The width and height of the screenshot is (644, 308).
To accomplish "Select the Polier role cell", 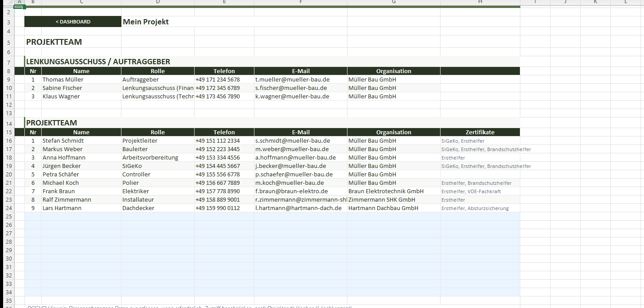I will click(131, 183).
